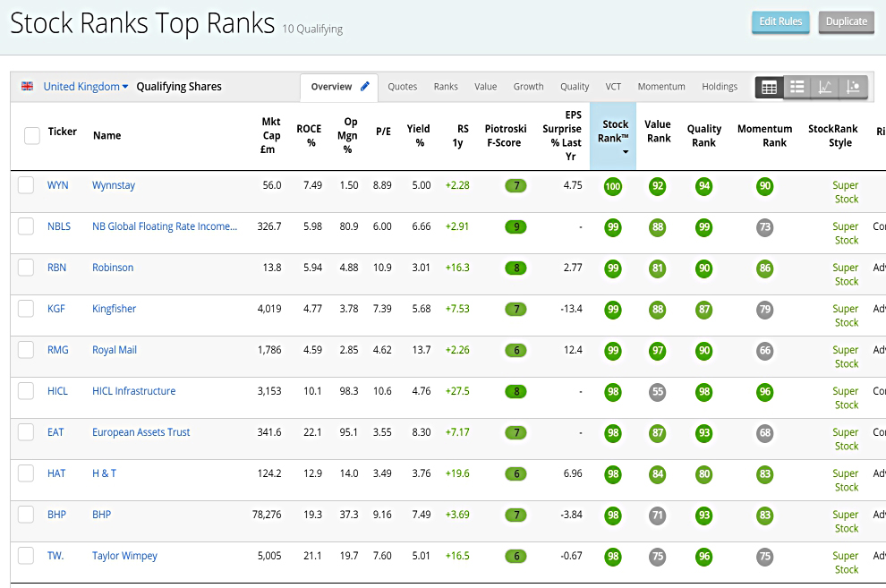This screenshot has height=588, width=886.
Task: Tick the checkbox for WYN row
Action: pyautogui.click(x=26, y=185)
